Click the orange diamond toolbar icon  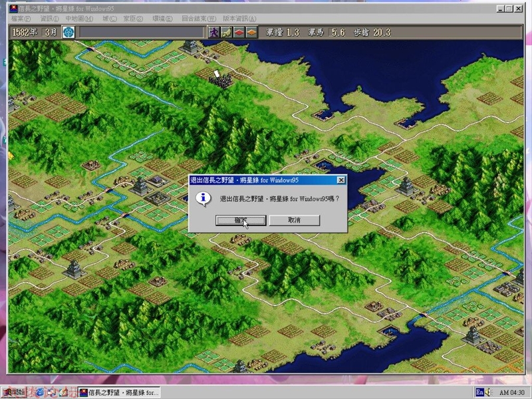tap(251, 33)
